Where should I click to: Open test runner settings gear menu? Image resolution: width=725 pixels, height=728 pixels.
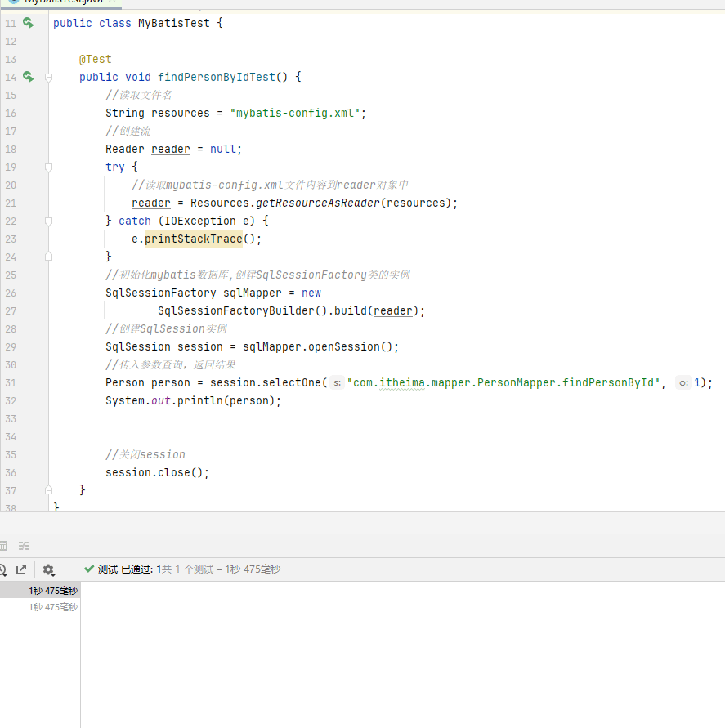[x=48, y=569]
